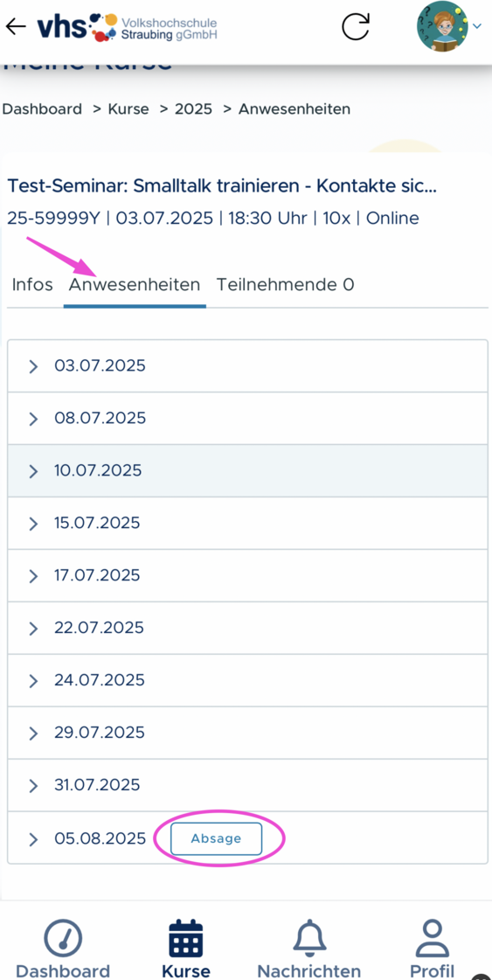Tap the back arrow icon
This screenshot has height=980, width=492.
click(16, 26)
